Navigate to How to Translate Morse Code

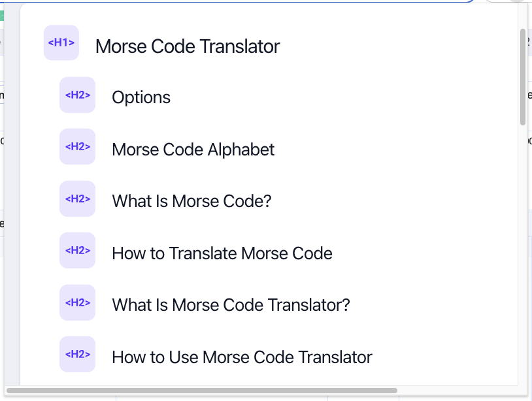(222, 253)
